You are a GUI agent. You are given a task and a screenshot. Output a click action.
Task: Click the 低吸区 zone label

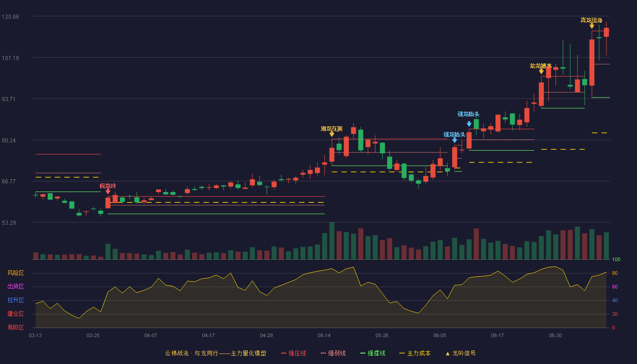click(15, 327)
